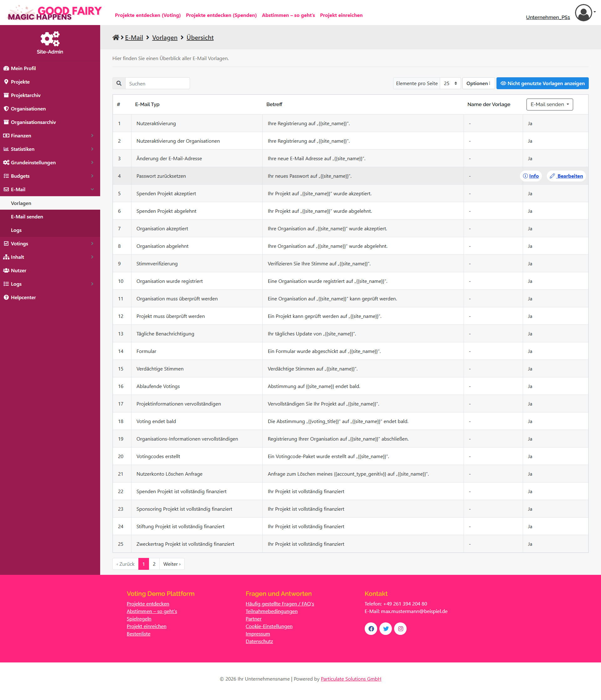Image resolution: width=601 pixels, height=700 pixels.
Task: Expand the Votings submenu chevron
Action: coord(92,243)
